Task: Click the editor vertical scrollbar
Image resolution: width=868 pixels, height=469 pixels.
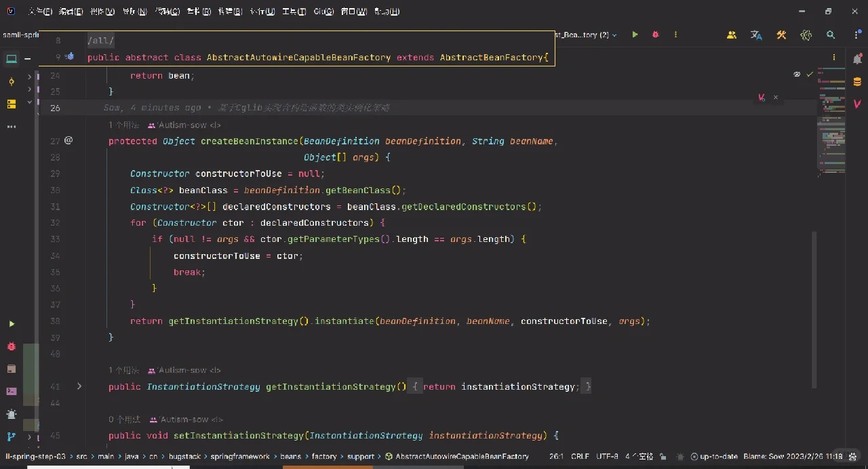Action: [x=814, y=310]
